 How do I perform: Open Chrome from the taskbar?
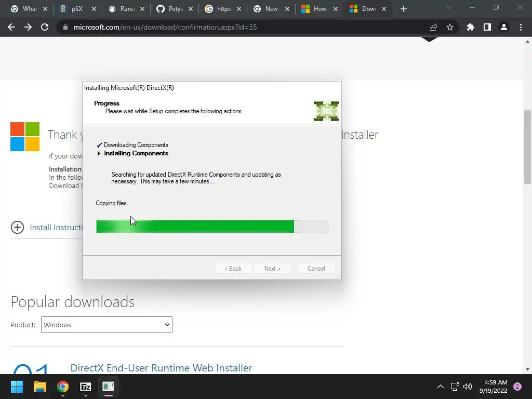tap(63, 387)
